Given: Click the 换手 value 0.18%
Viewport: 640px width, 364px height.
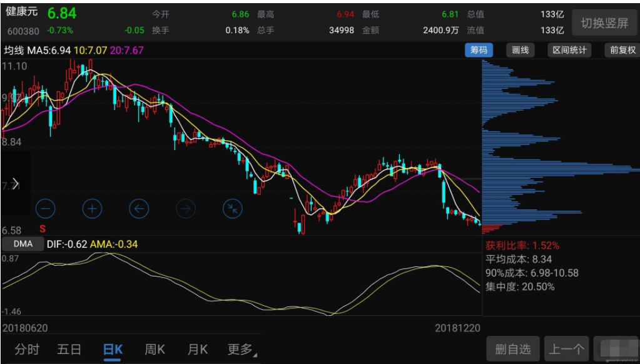Looking at the screenshot, I should click(237, 30).
